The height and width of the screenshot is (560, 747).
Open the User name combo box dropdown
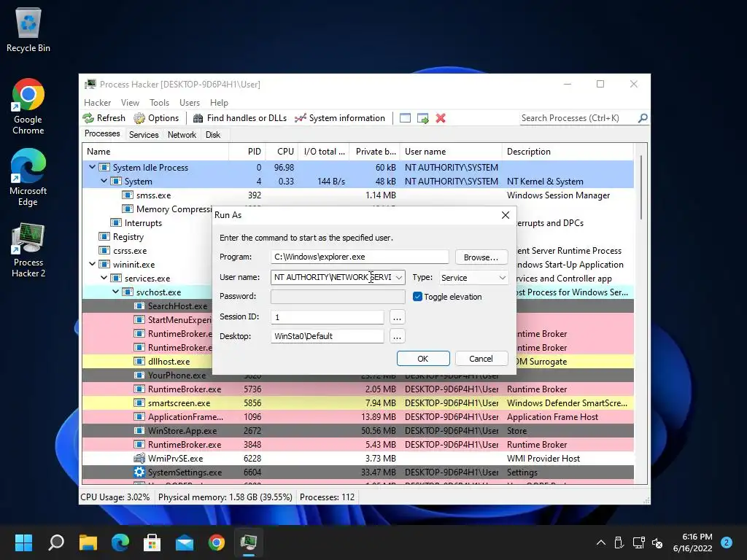pos(399,277)
